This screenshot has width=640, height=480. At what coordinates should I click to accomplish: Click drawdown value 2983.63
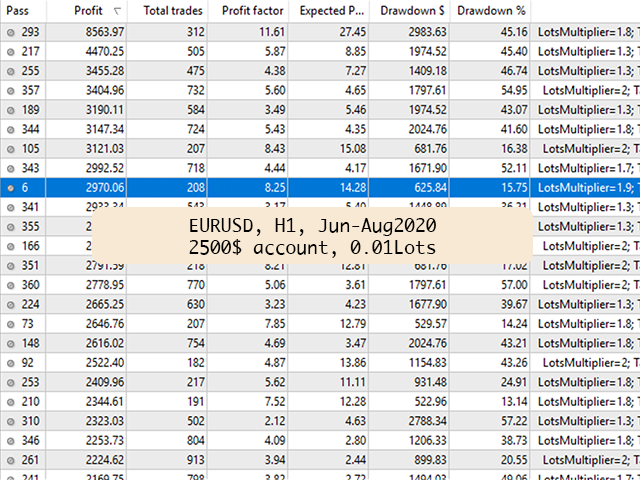coord(428,32)
